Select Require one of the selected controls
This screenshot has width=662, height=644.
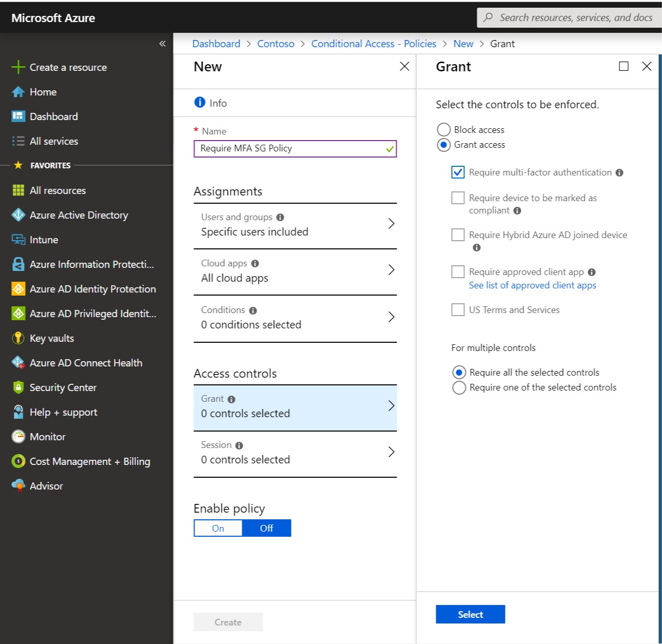pyautogui.click(x=459, y=387)
